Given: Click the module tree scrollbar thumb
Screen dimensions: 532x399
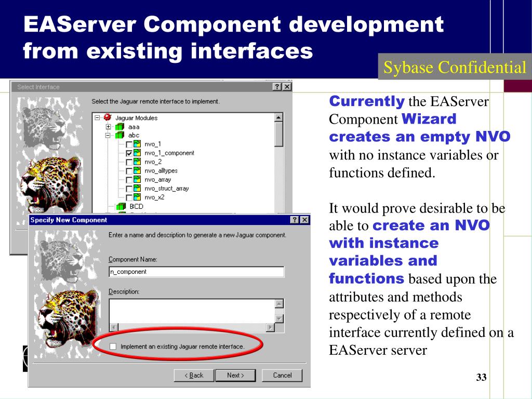Looking at the screenshot, I should (278, 135).
